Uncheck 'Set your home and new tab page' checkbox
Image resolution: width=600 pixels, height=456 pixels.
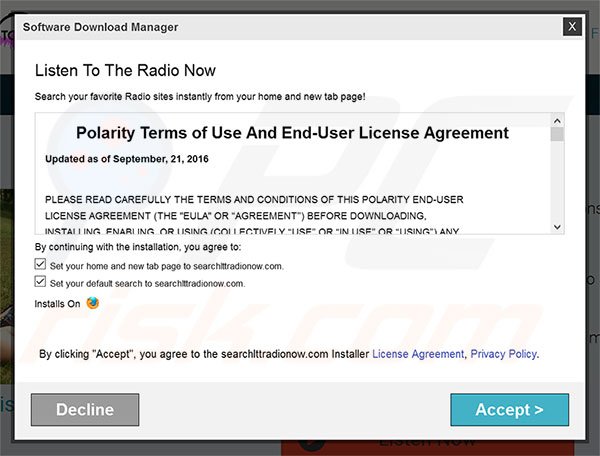[x=40, y=264]
